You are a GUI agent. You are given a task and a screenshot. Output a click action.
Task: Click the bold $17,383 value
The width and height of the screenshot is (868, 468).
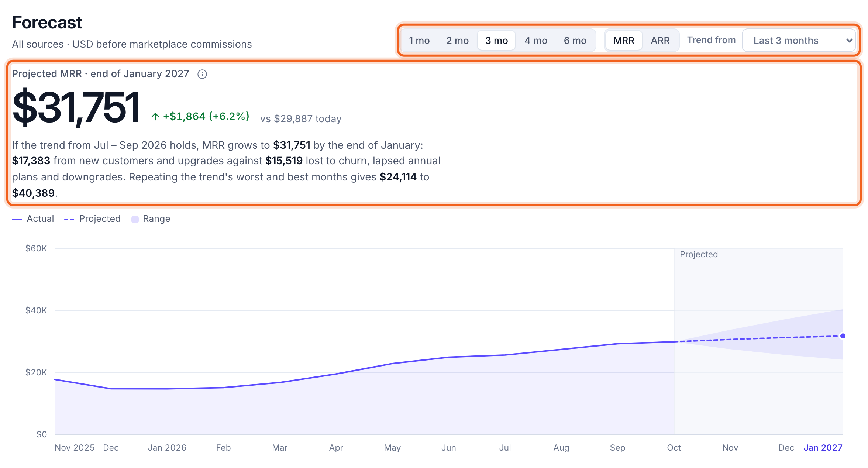[x=31, y=161]
